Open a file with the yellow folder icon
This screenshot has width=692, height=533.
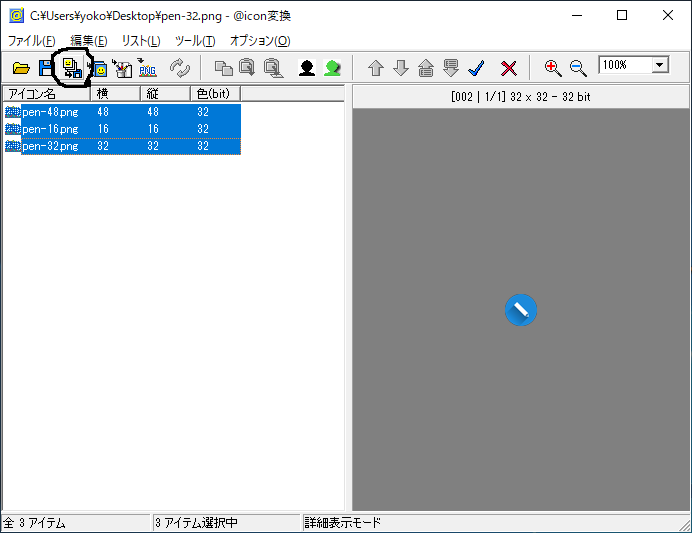[x=21, y=68]
